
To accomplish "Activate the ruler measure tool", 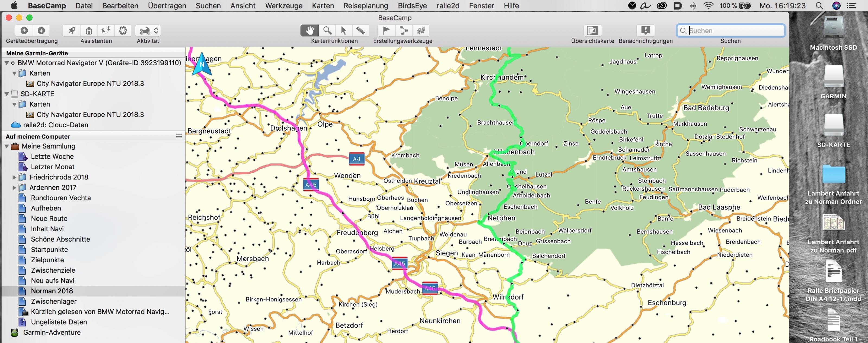I will click(x=360, y=30).
